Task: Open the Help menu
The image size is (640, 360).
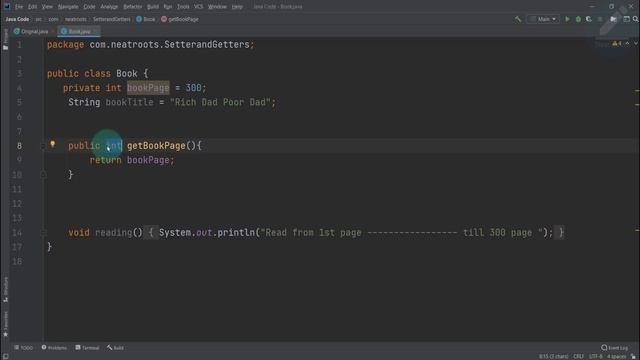Action: 237,7
